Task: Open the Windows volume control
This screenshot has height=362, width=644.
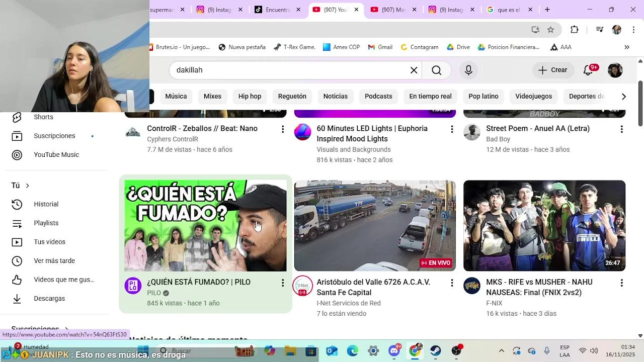Action: coord(594,351)
